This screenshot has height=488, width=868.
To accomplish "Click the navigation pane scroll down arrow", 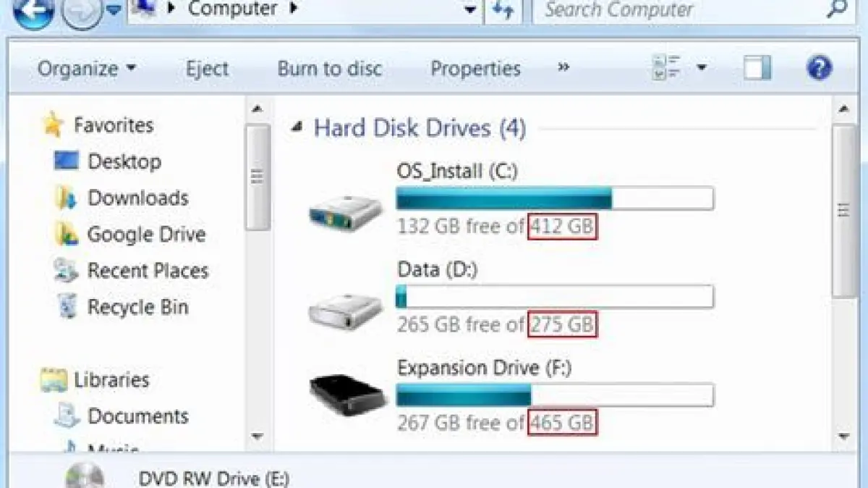I will [x=257, y=436].
